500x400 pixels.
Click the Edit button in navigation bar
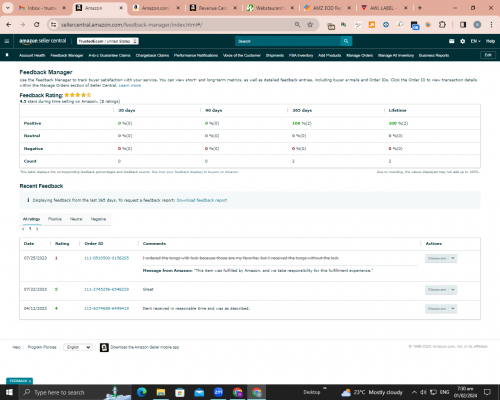488,55
